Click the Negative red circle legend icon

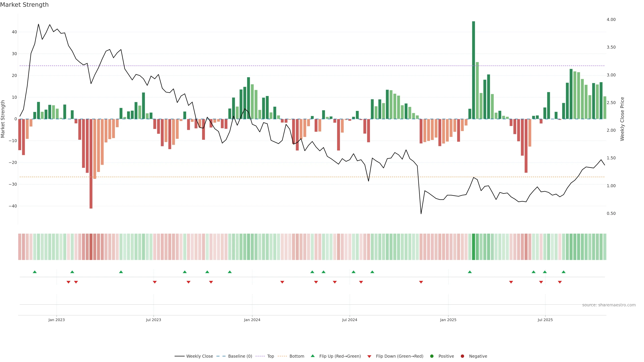point(462,356)
